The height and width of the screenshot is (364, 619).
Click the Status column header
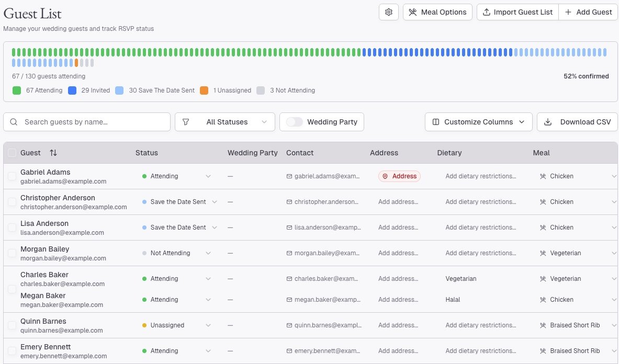click(x=147, y=153)
